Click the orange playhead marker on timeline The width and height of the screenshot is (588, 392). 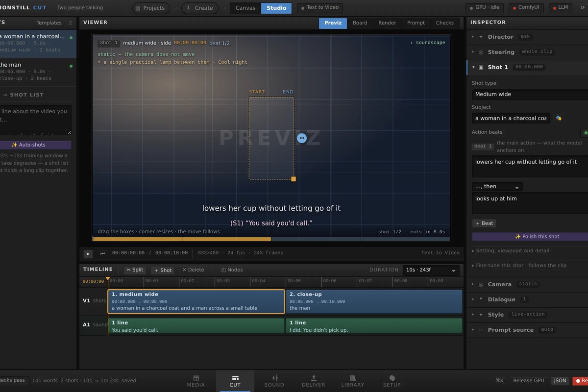(x=108, y=279)
